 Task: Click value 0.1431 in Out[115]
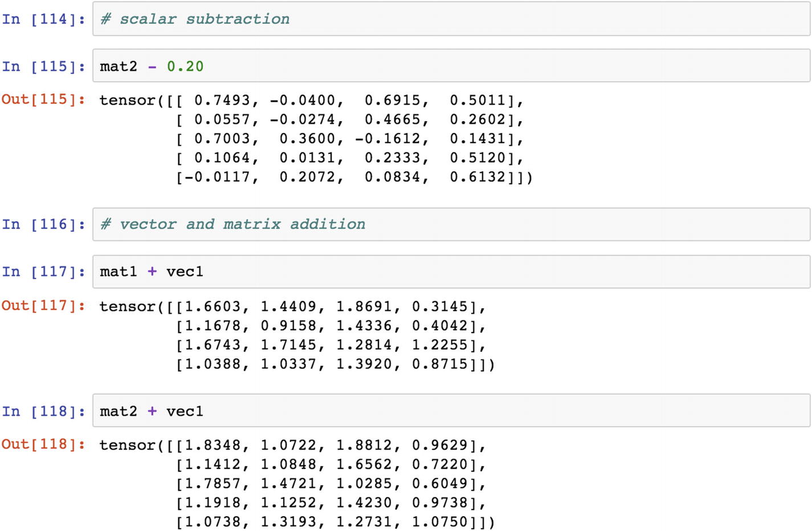(x=478, y=139)
